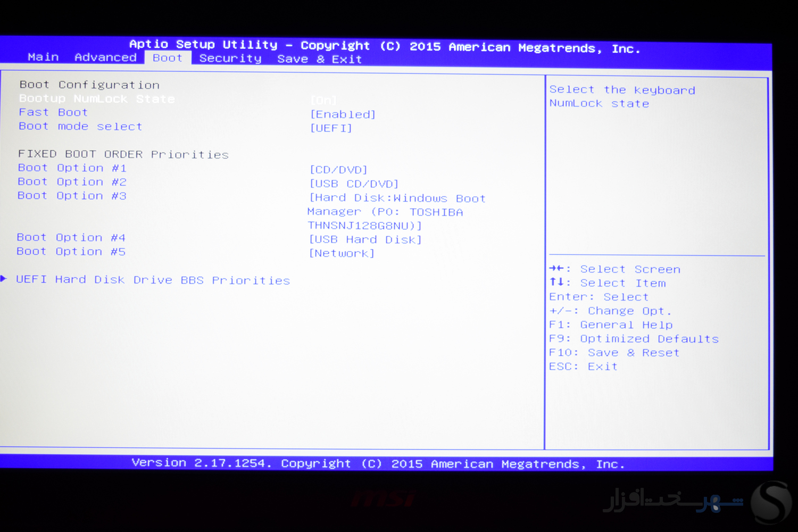Open the [USB CD/DVD] device value
The image size is (798, 532).
tap(354, 184)
